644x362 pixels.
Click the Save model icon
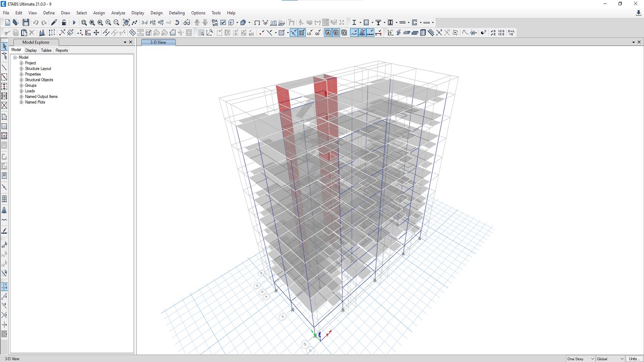tap(26, 22)
